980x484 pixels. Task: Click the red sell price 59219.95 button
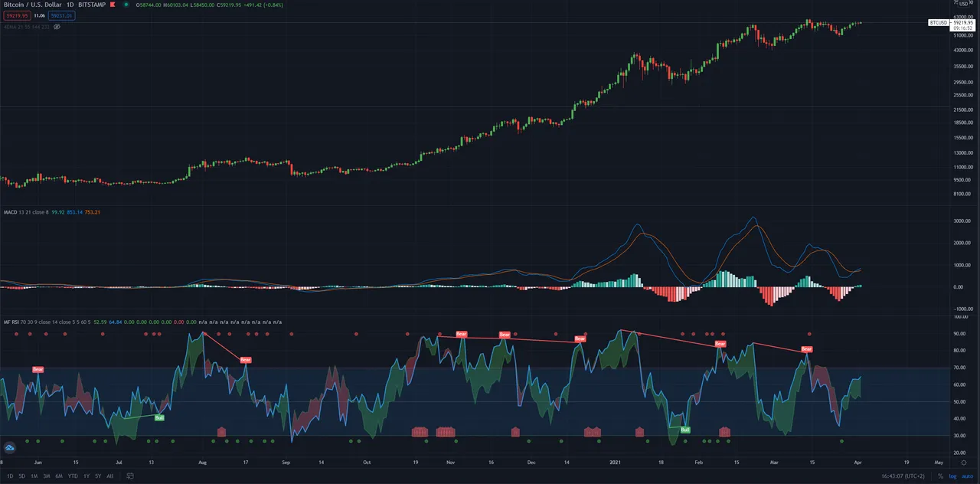point(18,16)
